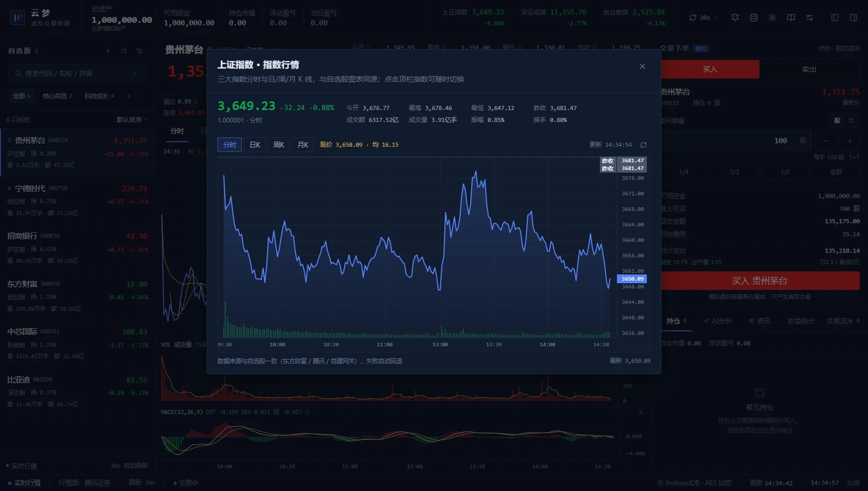Select the 买入 buy order tab
Viewport: 868px width, 491px height.
tap(710, 69)
